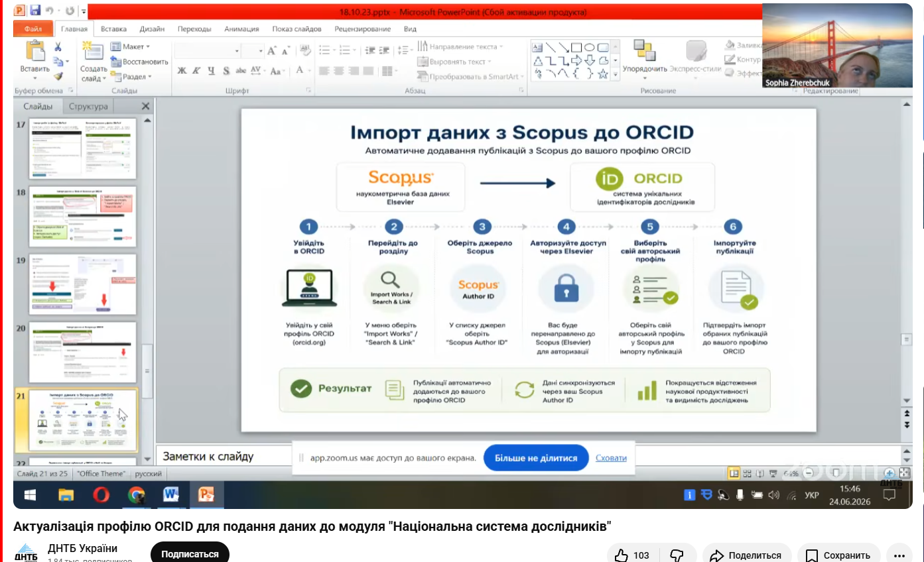The image size is (924, 562).
Task: Click the Cut scissors icon
Action: pos(58,47)
